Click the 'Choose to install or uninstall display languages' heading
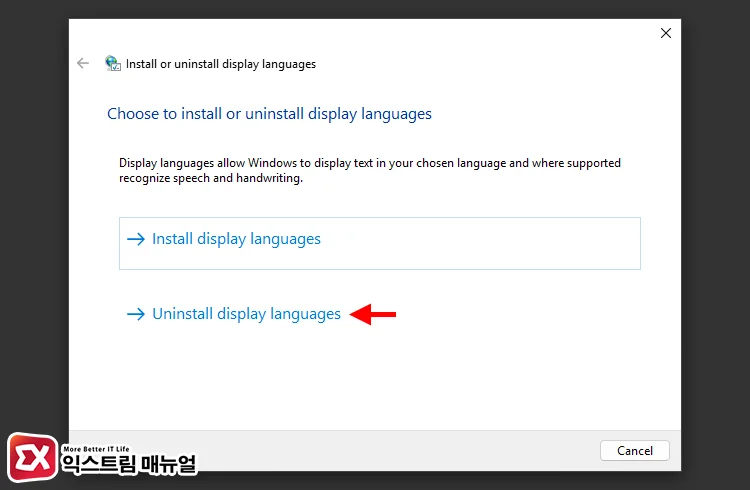This screenshot has width=750, height=490. (269, 114)
